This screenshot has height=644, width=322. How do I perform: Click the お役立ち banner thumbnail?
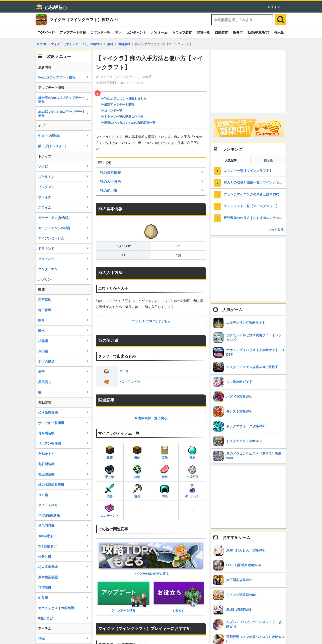click(x=179, y=594)
